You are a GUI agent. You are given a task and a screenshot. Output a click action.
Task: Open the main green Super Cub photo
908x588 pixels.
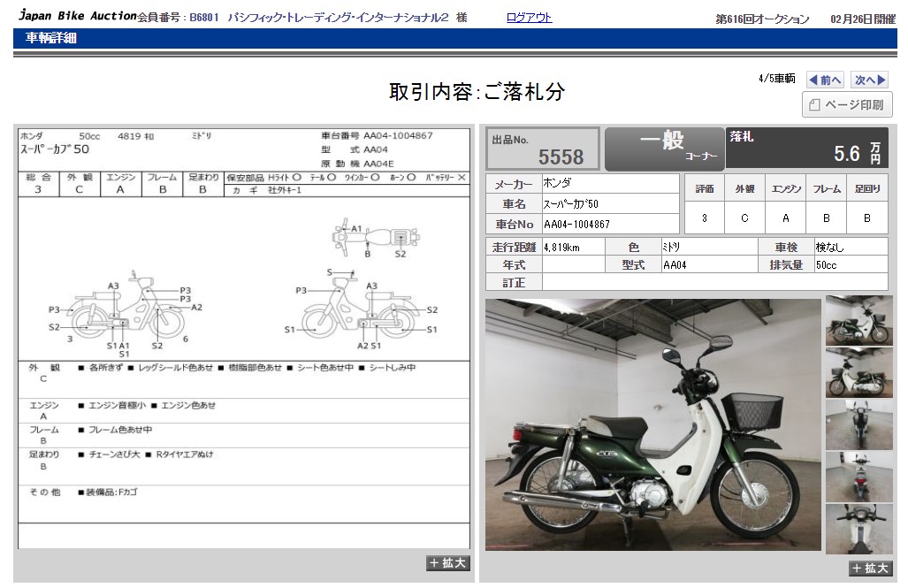[653, 424]
